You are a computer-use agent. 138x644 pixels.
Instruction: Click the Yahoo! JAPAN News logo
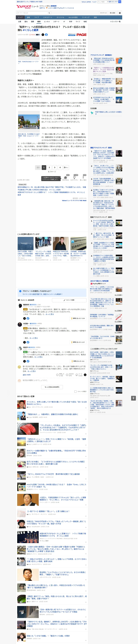pyautogui.click(x=27, y=7)
